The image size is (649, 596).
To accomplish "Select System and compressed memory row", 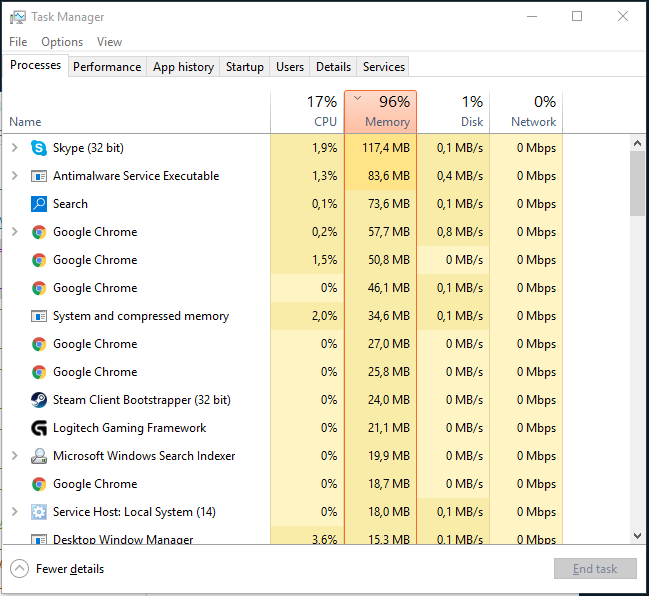I will 282,316.
